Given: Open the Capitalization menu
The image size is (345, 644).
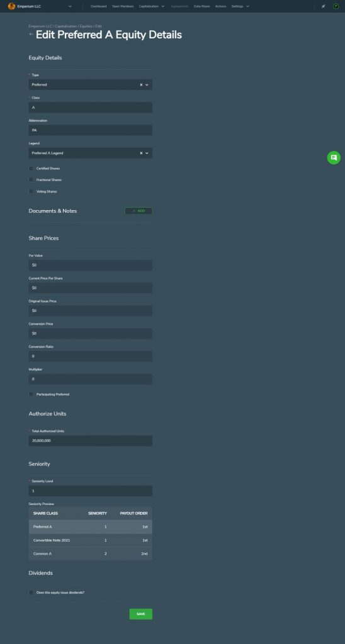Looking at the screenshot, I should (x=152, y=6).
